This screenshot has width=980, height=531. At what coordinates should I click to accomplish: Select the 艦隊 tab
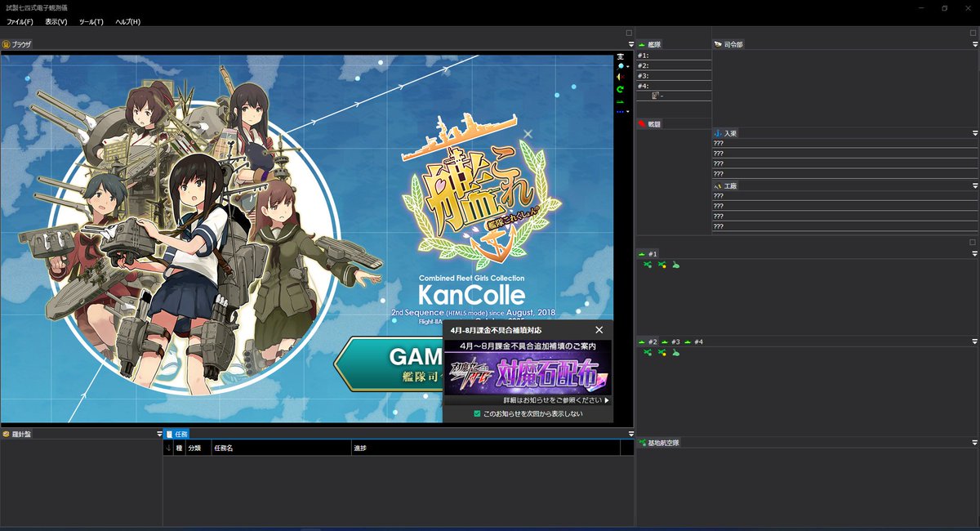click(x=650, y=44)
